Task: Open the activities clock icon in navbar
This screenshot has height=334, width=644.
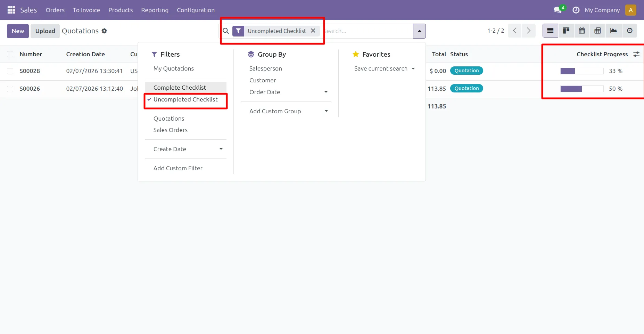Action: (x=576, y=10)
